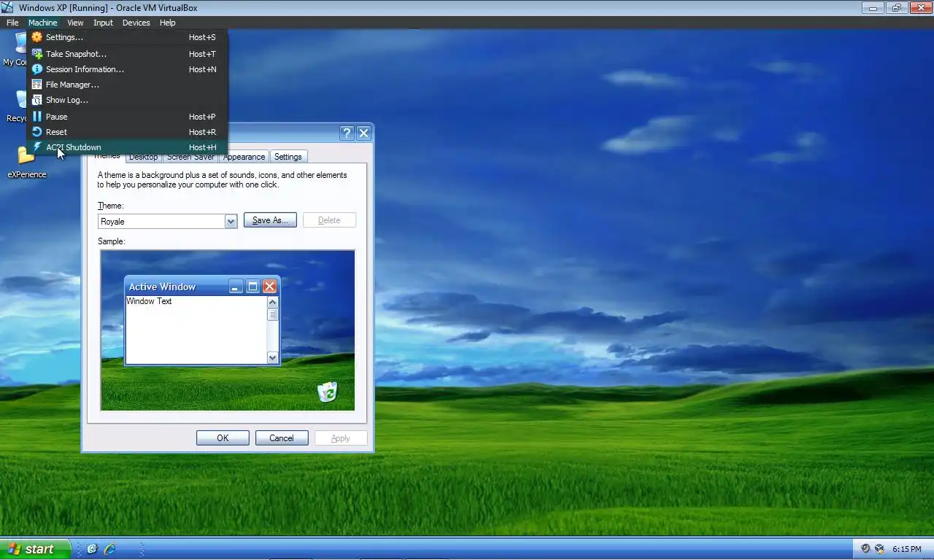
Task: Close the open Machine menu via its title
Action: tap(42, 23)
